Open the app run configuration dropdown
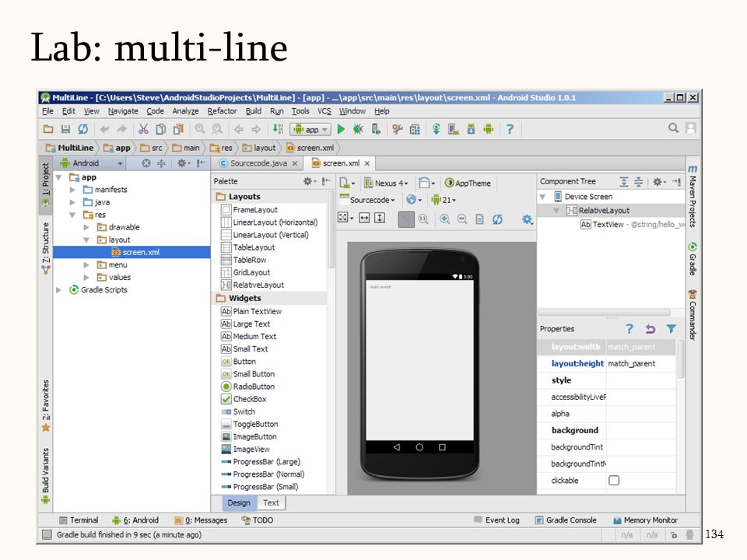The width and height of the screenshot is (747, 560). 310,129
